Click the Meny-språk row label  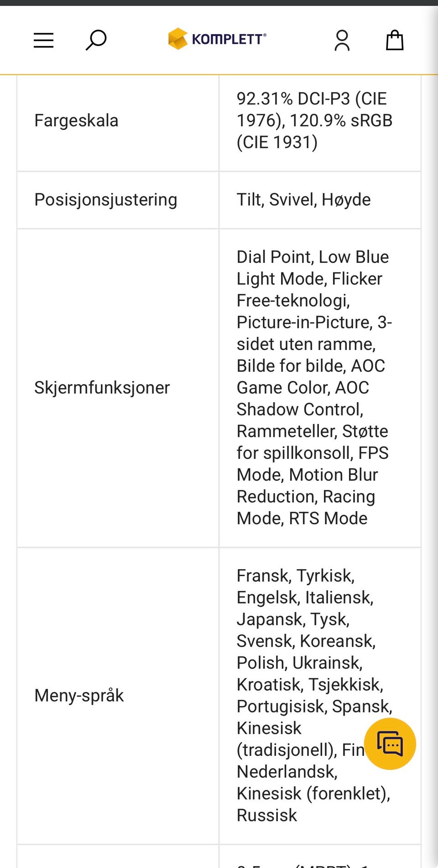pyautogui.click(x=79, y=696)
